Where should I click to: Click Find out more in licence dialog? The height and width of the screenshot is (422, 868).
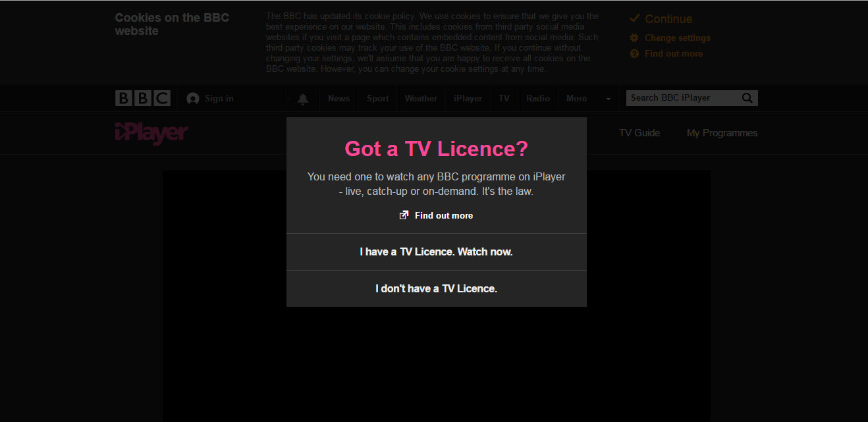[444, 215]
